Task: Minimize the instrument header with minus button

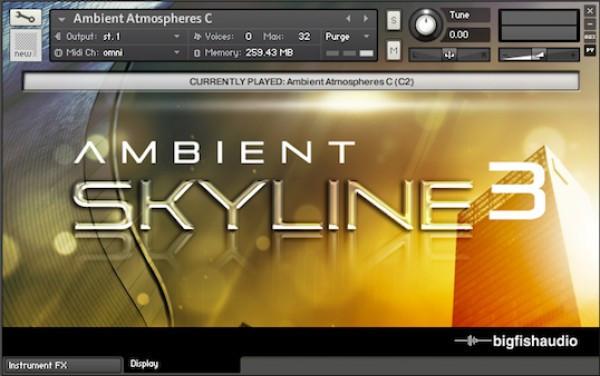Action: pyautogui.click(x=590, y=24)
